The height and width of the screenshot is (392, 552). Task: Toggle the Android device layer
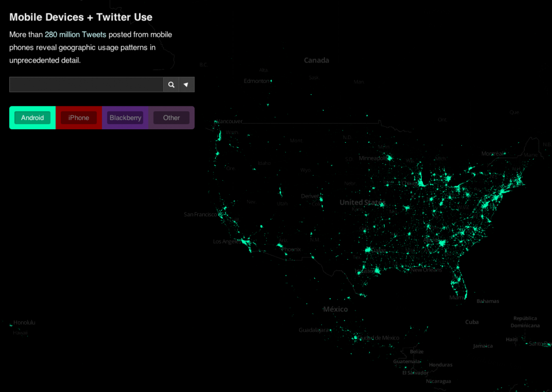(x=32, y=118)
